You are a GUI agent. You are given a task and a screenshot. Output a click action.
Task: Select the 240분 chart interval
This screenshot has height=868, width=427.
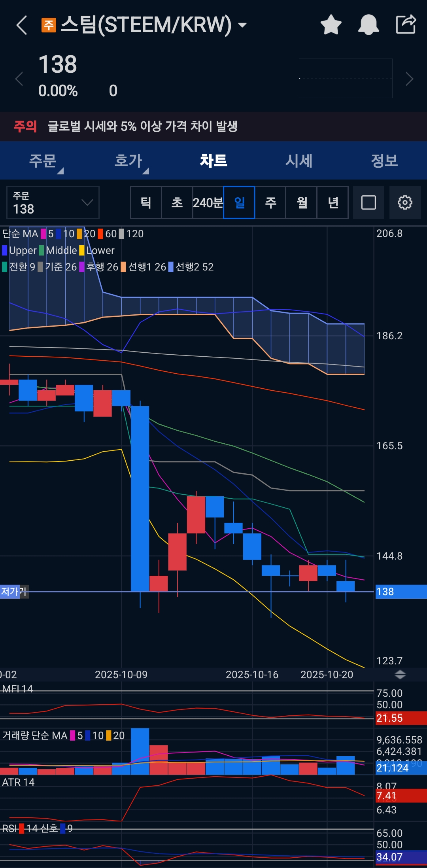click(x=208, y=202)
